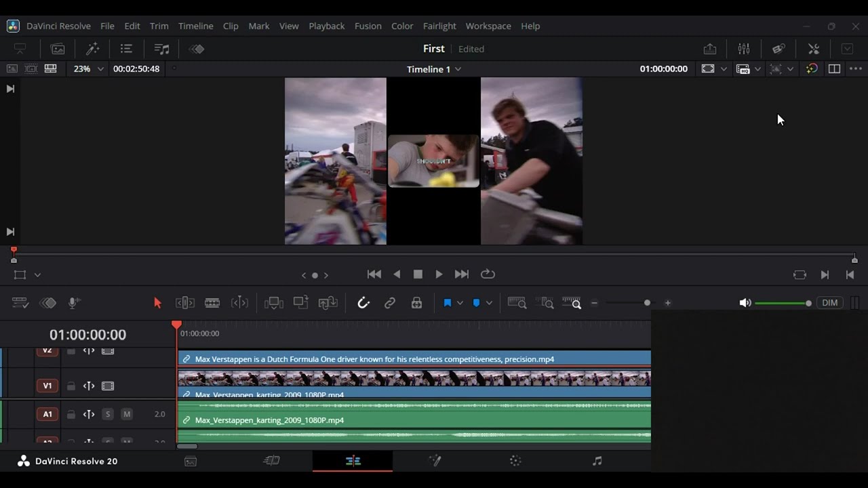Toggle Loop playback button
This screenshot has height=488, width=868.
[488, 274]
